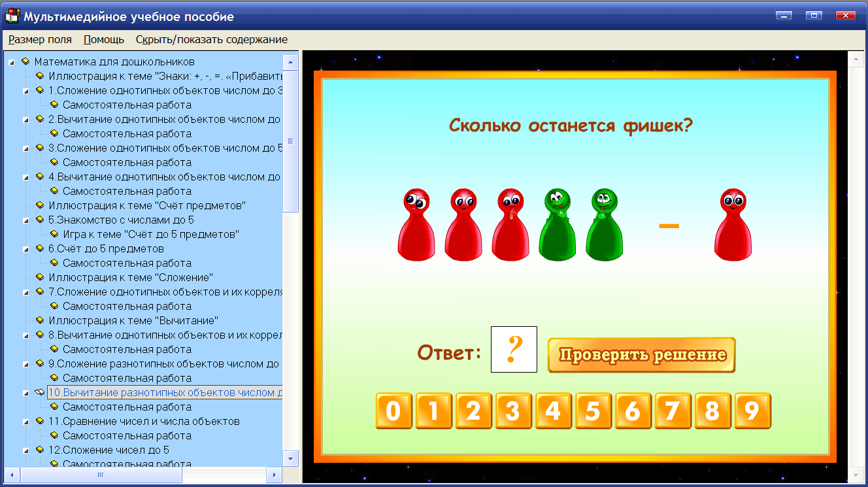Image resolution: width=868 pixels, height=487 pixels.
Task: Click the Проверить решение button
Action: click(642, 355)
